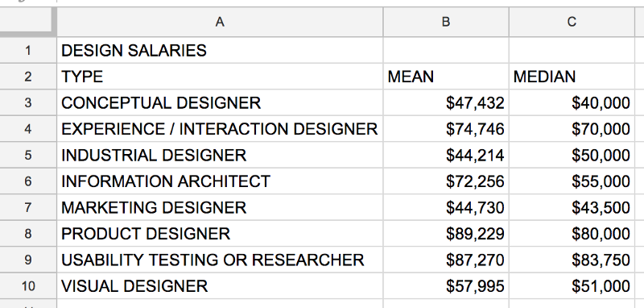Click the MARKETING DESIGNER cell
644x308 pixels.
point(220,207)
